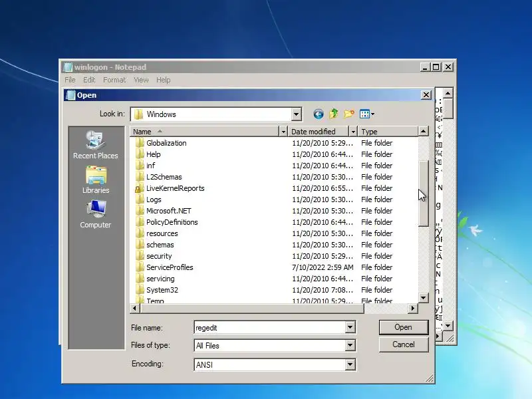This screenshot has width=532, height=399.
Task: Create new folder icon in Open dialog
Action: [349, 114]
